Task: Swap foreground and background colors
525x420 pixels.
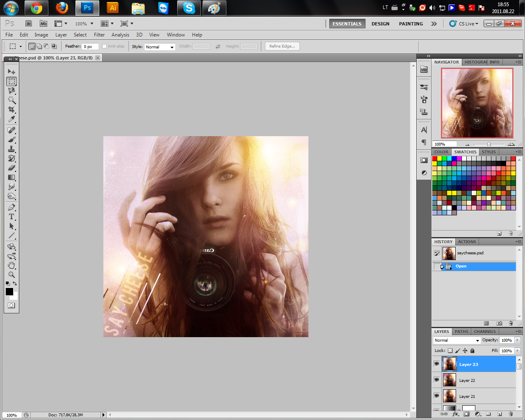Action: tap(15, 283)
